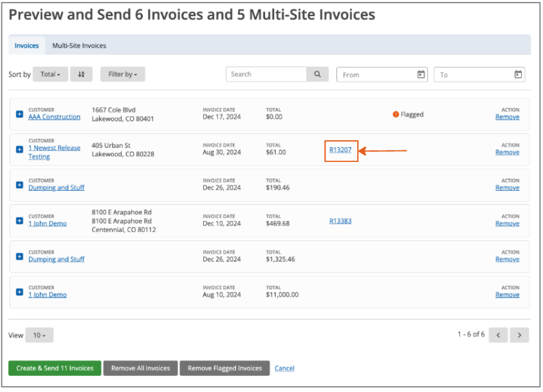The image size is (543, 392).
Task: Click the Remove All Invoices button
Action: point(141,368)
